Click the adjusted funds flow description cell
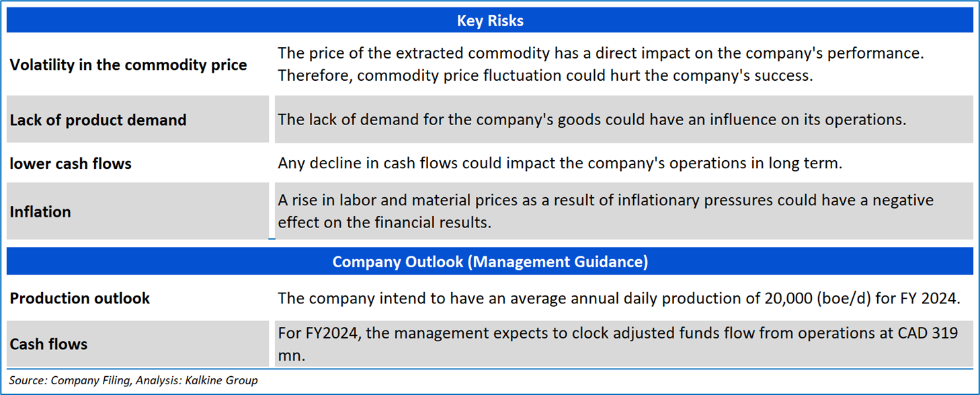The height and width of the screenshot is (395, 980). (617, 343)
